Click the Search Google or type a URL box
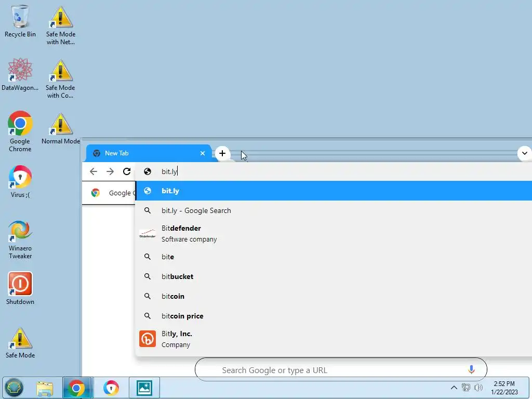Image resolution: width=532 pixels, height=399 pixels. tap(341, 369)
